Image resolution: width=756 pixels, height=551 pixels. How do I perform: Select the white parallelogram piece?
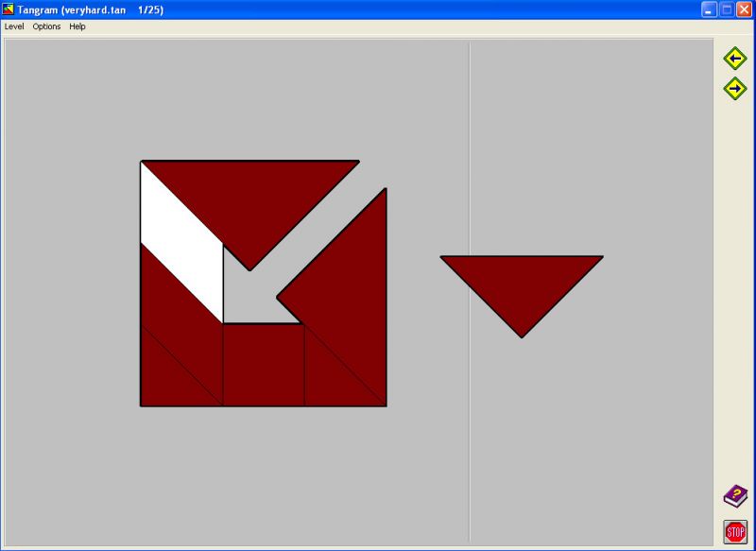[x=181, y=243]
